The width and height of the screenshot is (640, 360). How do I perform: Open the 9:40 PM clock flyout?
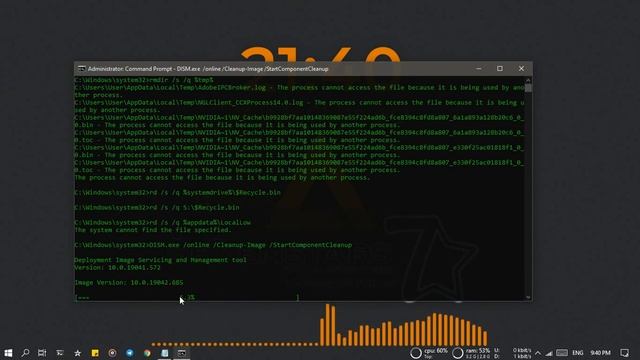click(x=600, y=353)
